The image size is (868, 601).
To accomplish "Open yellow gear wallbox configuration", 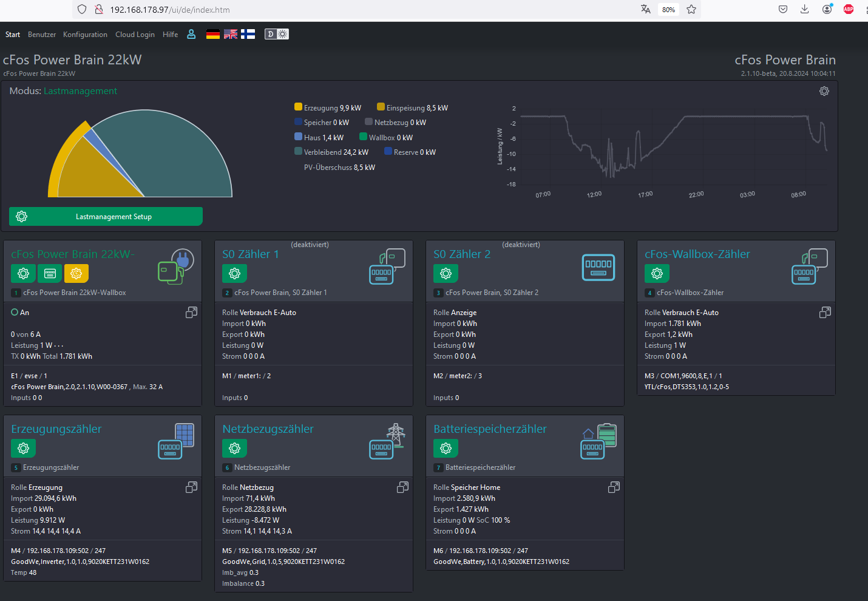I will coord(76,273).
